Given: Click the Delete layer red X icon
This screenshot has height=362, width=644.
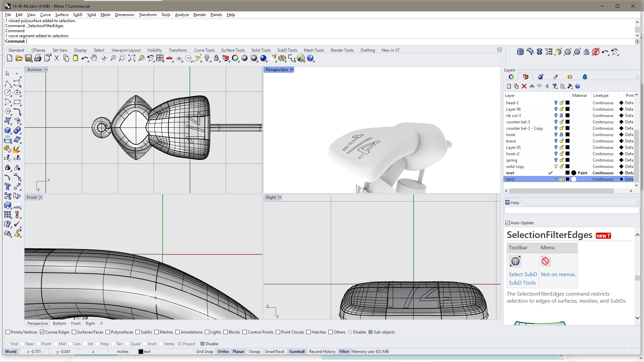Looking at the screenshot, I should tap(524, 86).
